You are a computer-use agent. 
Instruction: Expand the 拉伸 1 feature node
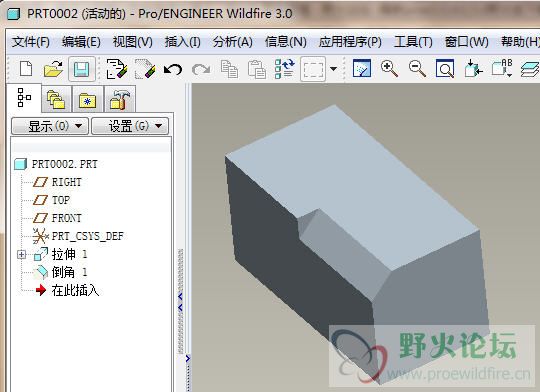21,254
